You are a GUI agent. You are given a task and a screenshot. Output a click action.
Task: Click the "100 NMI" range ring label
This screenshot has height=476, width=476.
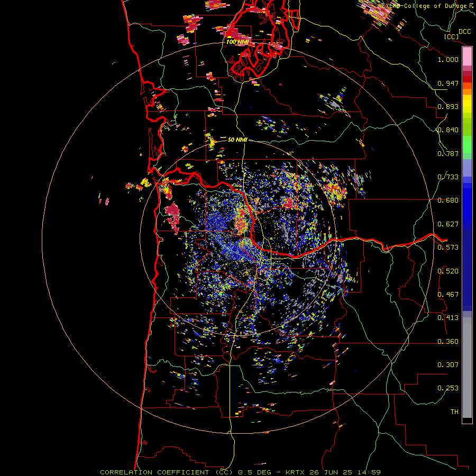pyautogui.click(x=237, y=42)
